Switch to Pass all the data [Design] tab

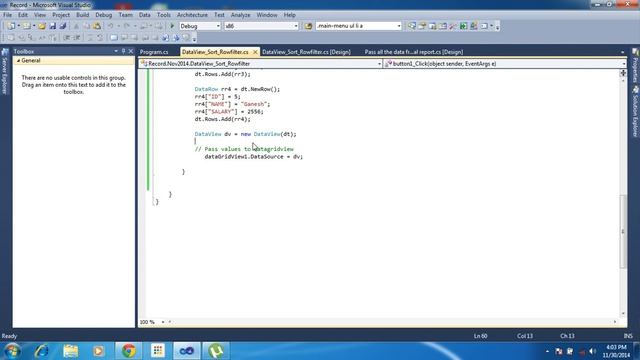click(x=413, y=52)
